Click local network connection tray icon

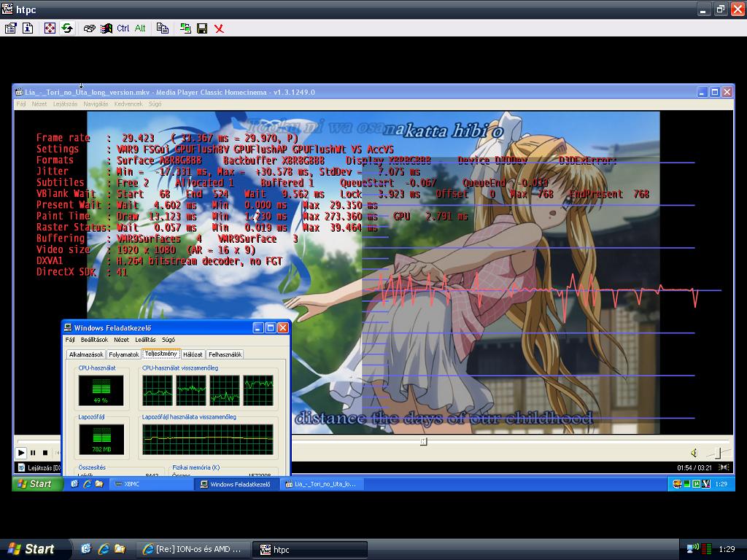point(692,549)
